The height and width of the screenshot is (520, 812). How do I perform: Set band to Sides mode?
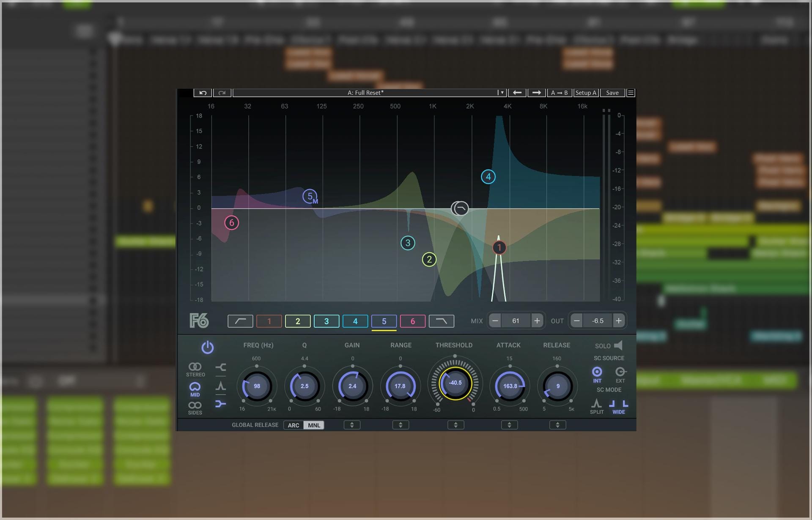(x=195, y=408)
